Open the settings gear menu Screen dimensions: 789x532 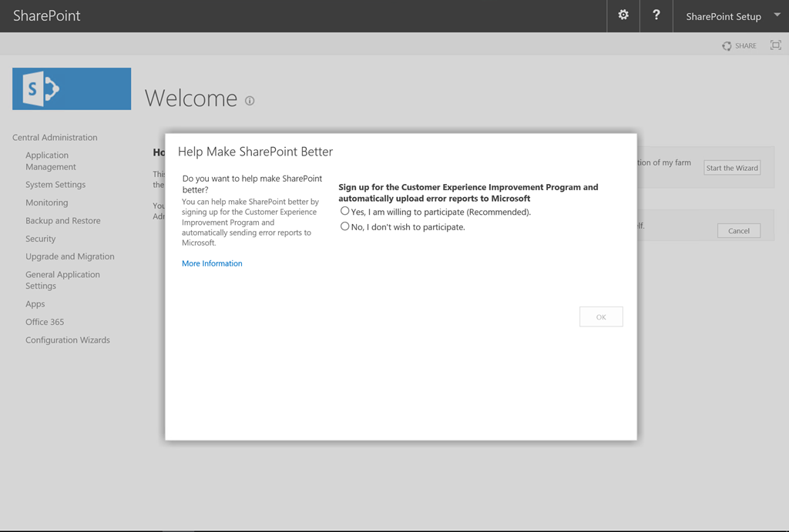[623, 15]
